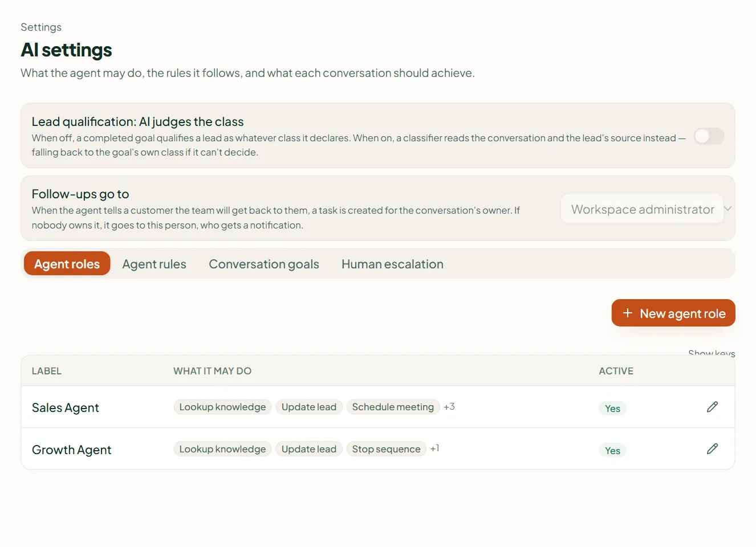Click the WHAT IT MAY DO column header
Viewport: 756px width, 547px height.
pyautogui.click(x=213, y=371)
